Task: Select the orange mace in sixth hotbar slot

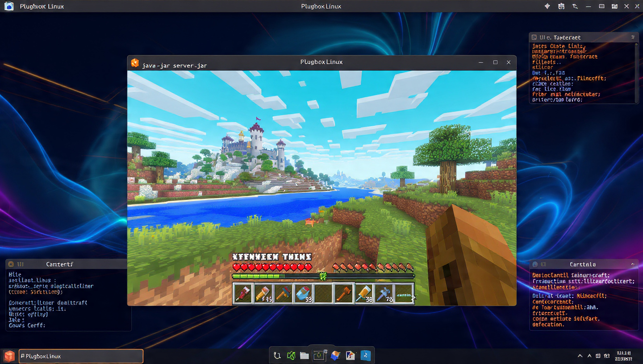Action: click(344, 294)
